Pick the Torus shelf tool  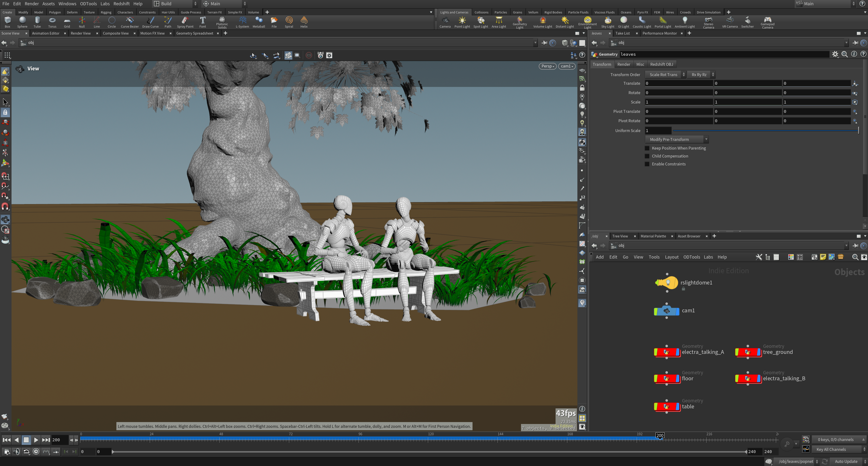pos(52,22)
